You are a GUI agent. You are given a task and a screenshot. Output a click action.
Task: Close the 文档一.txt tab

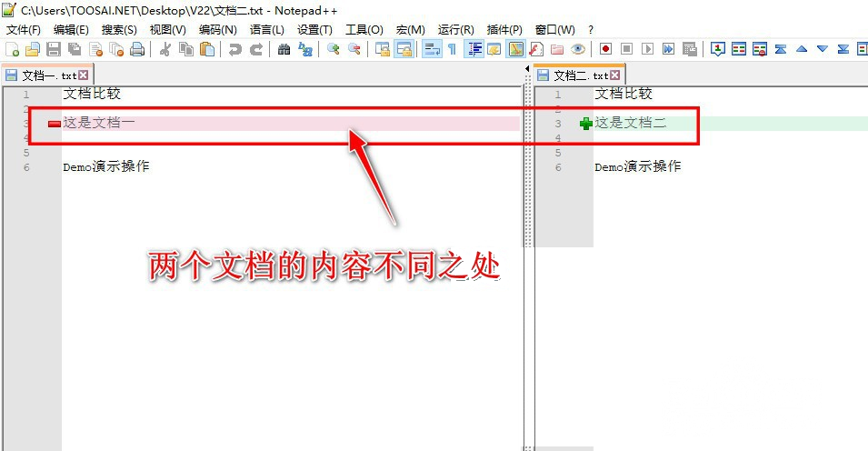tap(83, 75)
